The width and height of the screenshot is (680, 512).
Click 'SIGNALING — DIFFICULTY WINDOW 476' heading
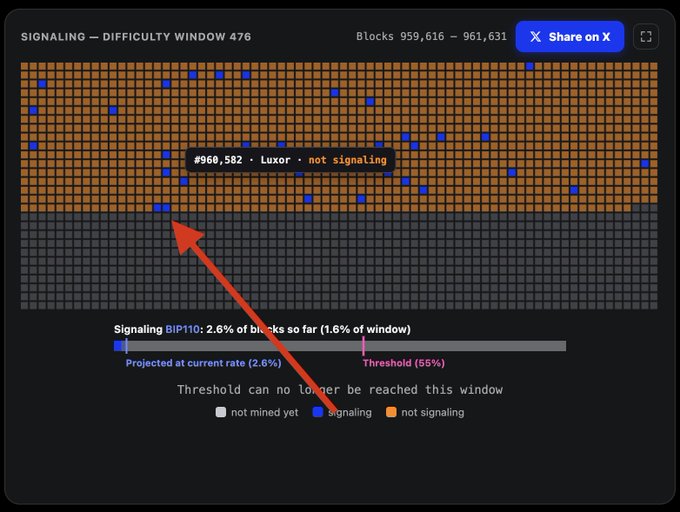click(136, 37)
